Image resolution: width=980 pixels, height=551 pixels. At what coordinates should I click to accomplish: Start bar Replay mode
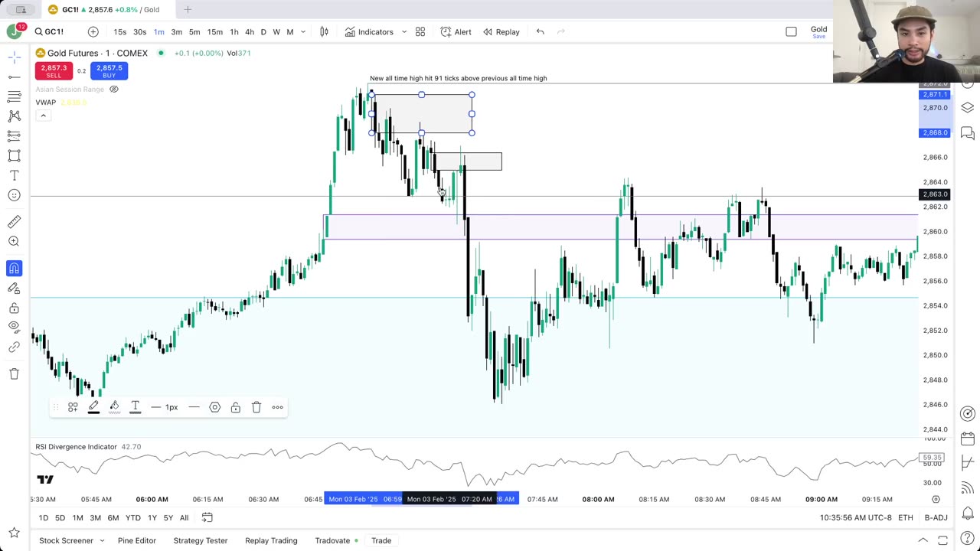click(501, 32)
